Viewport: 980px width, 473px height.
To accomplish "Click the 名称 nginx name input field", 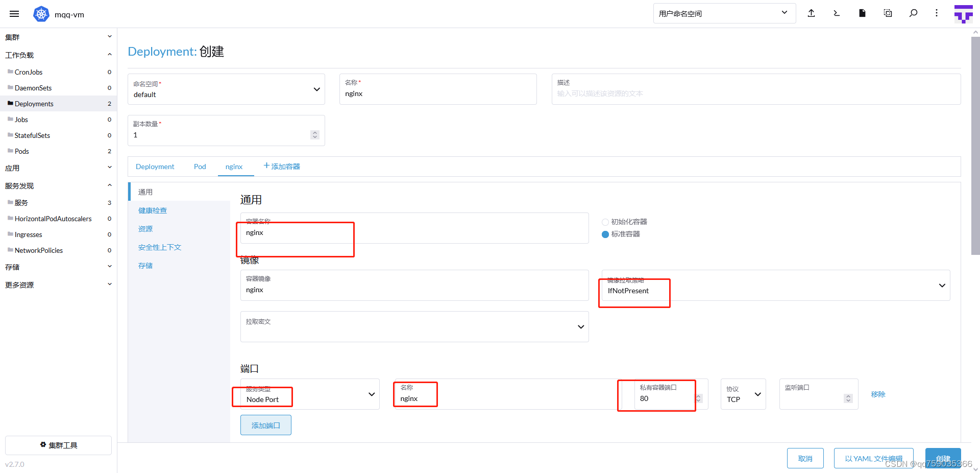I will coord(438,89).
